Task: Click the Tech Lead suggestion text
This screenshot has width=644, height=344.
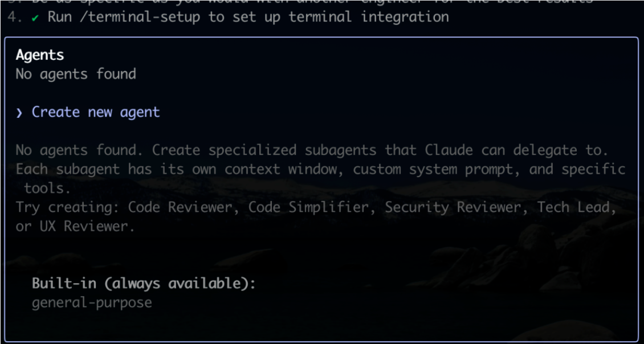Action: [576, 207]
